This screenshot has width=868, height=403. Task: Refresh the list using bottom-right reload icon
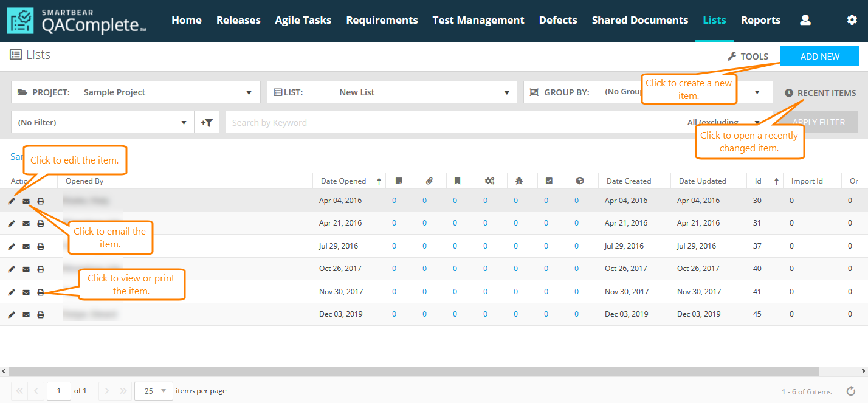851,391
